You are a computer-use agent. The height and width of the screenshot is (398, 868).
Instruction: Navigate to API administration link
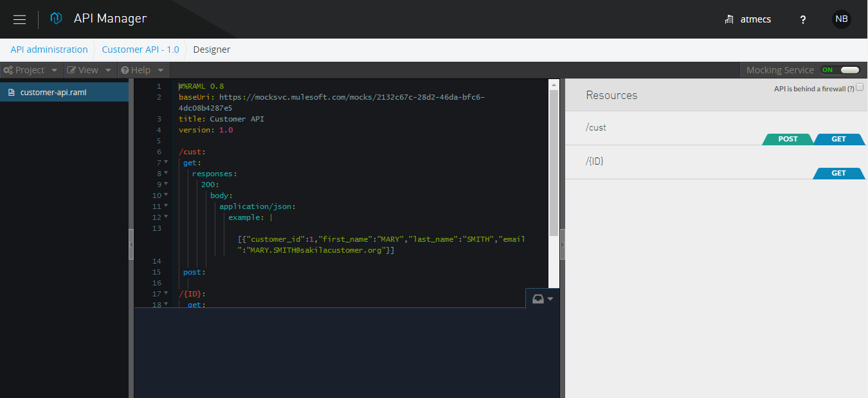point(48,49)
